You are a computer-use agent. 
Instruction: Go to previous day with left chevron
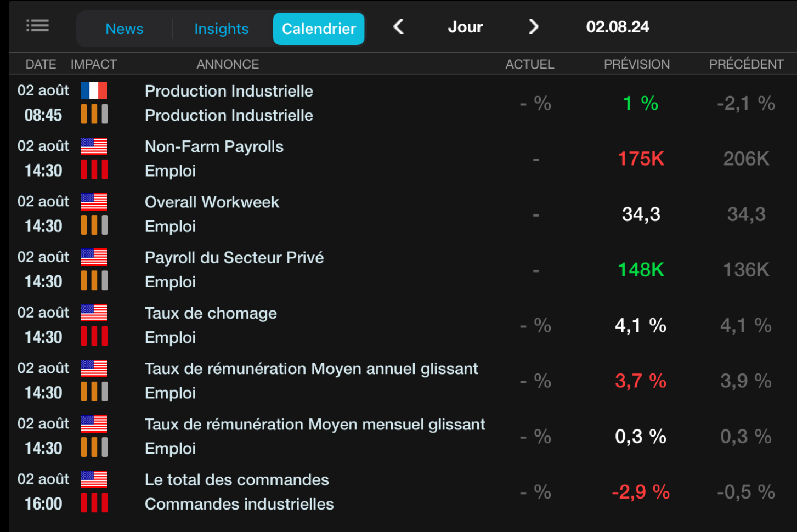(x=399, y=27)
